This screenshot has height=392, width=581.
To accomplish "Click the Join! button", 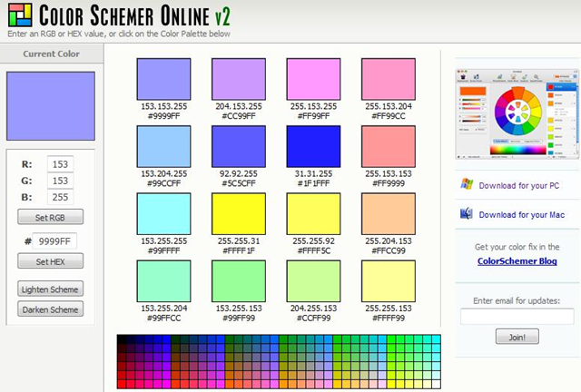I will (x=517, y=337).
